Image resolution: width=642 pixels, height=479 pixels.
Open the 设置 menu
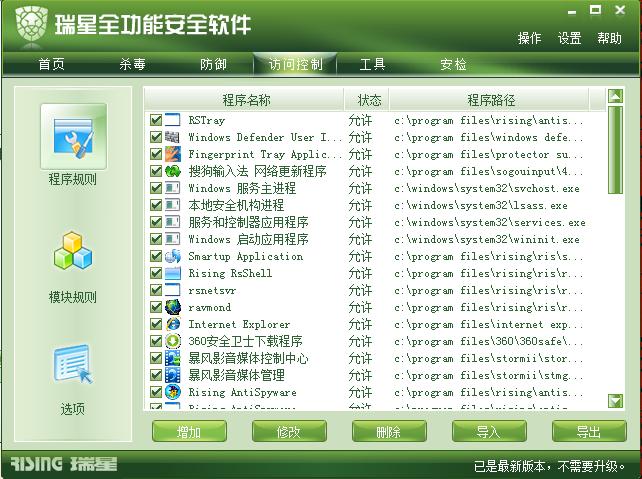(x=570, y=38)
